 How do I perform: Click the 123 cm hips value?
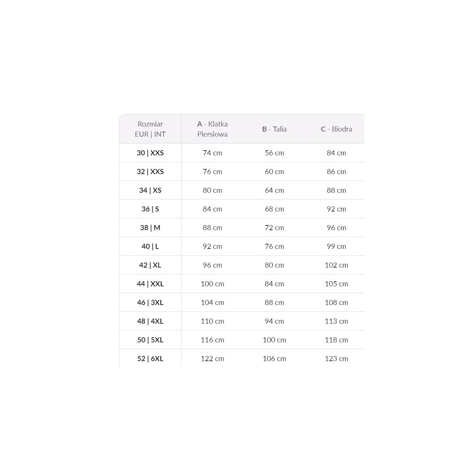(336, 359)
